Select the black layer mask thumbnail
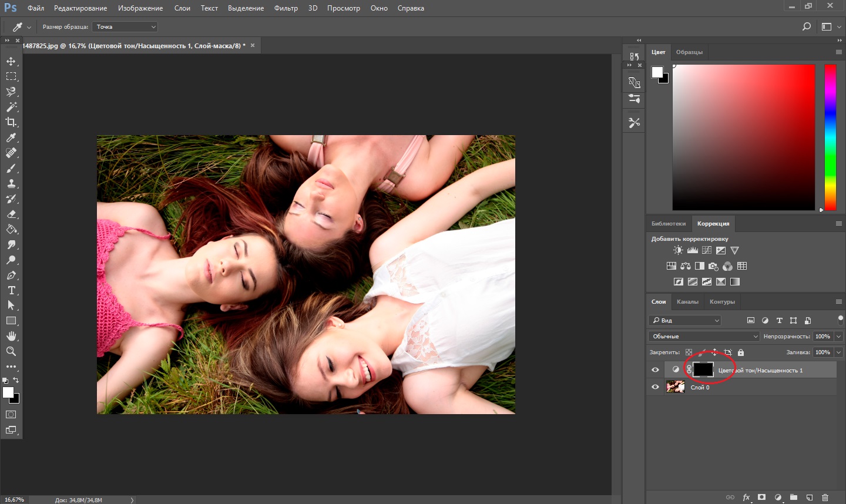 click(703, 369)
